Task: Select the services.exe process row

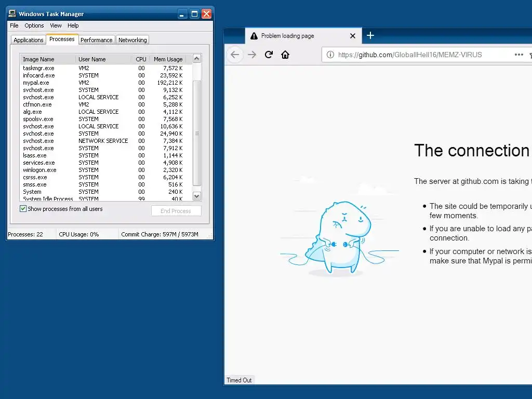Action: (106, 163)
